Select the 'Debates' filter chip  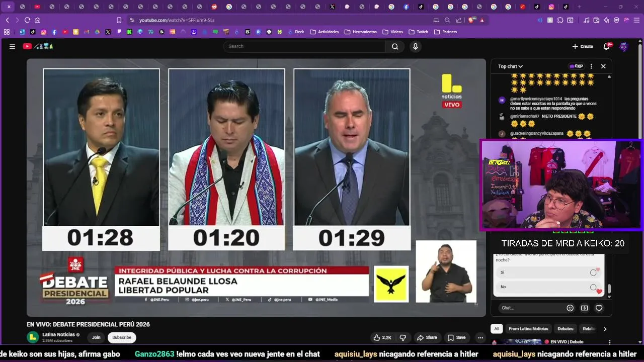(x=565, y=329)
